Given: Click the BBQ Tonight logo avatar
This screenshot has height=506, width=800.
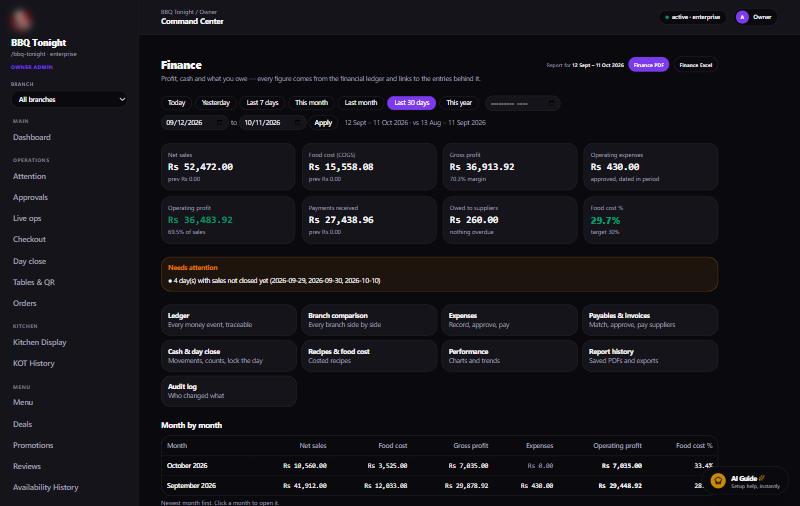Looking at the screenshot, I should click(21, 19).
